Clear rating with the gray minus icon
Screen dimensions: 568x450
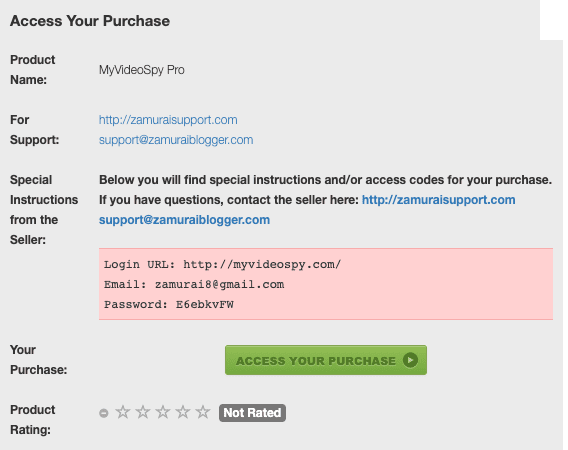coord(104,413)
